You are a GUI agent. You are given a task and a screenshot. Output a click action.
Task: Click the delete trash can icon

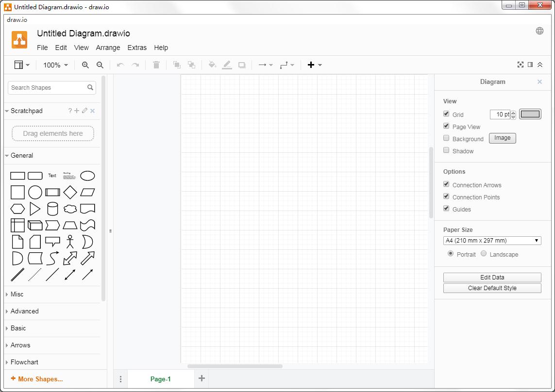[x=156, y=65]
